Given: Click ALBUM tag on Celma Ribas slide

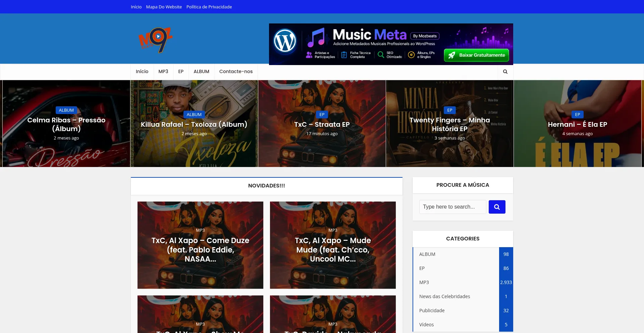Looking at the screenshot, I should (x=66, y=110).
